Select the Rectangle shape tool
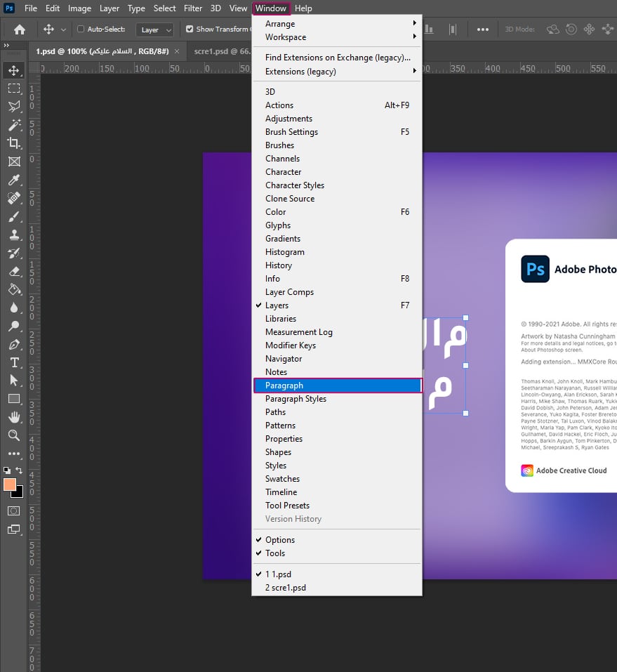617x672 pixels. (14, 399)
